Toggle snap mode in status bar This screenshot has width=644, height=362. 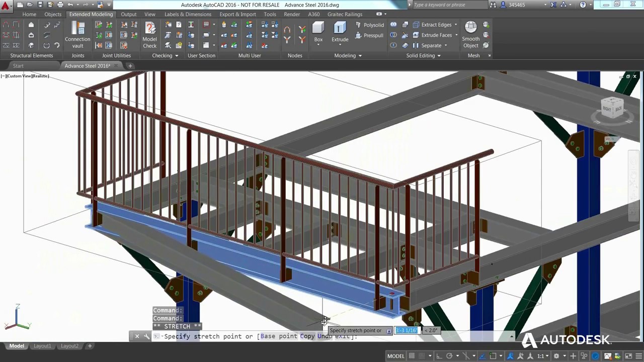pyautogui.click(x=421, y=356)
